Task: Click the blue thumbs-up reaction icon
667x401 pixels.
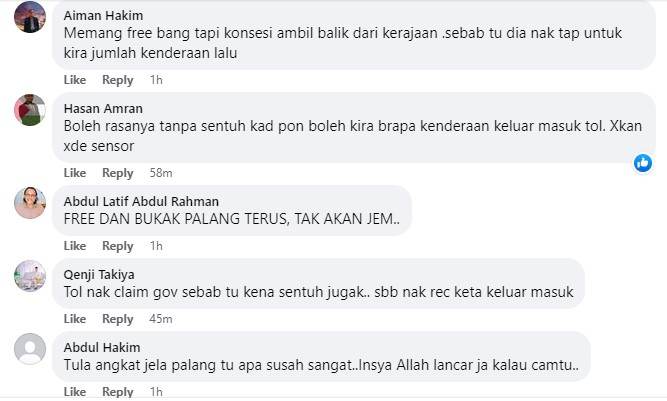Action: [x=643, y=163]
